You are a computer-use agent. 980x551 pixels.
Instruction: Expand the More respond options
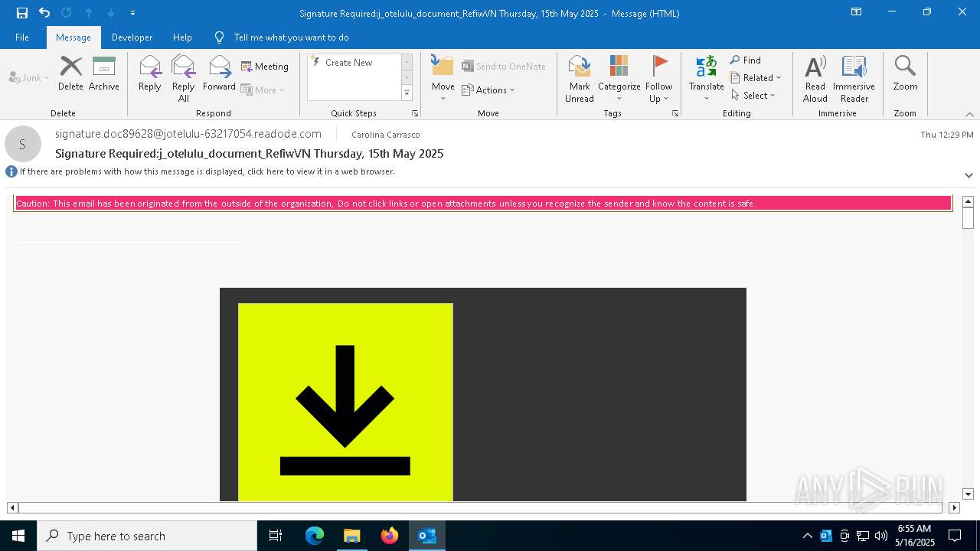tap(263, 90)
